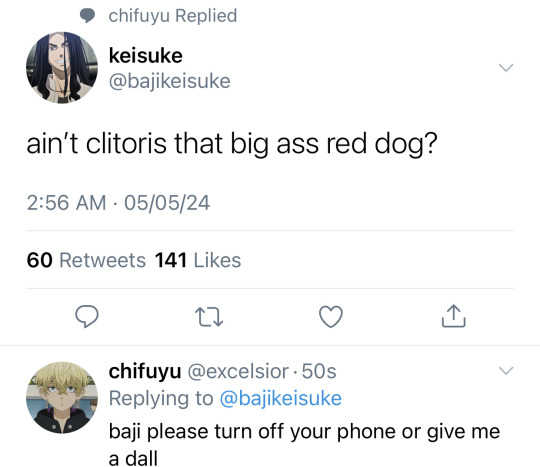
Task: Tap the reply speech bubble icon
Action: [x=87, y=316]
